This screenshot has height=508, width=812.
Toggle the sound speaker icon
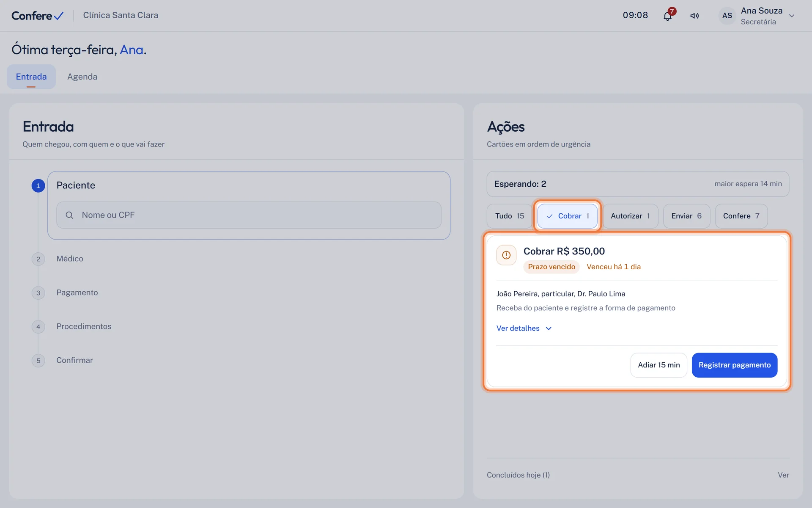pos(694,16)
